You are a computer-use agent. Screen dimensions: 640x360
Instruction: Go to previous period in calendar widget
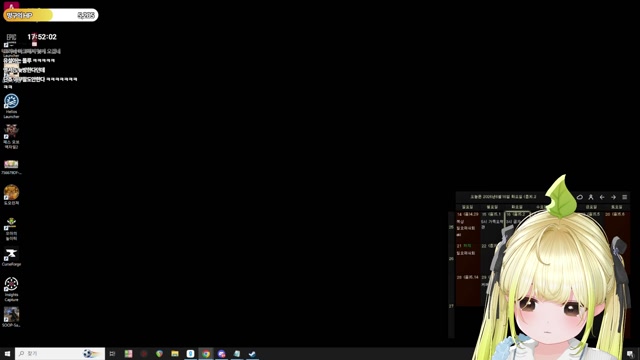point(602,197)
